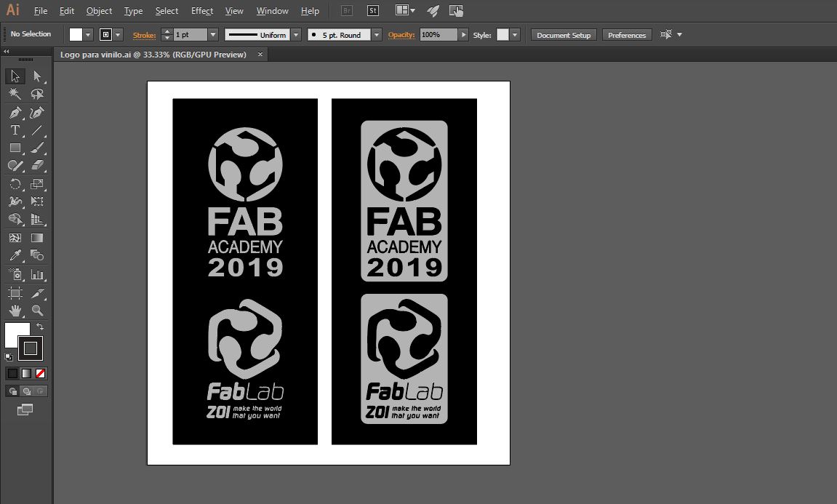
Task: Select the Curvature tool
Action: point(37,112)
